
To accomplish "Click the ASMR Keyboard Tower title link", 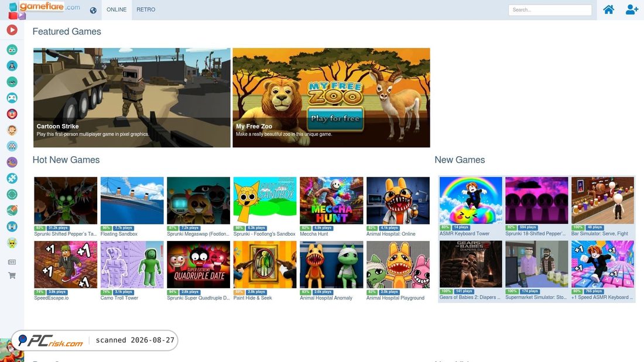I will 464,233.
